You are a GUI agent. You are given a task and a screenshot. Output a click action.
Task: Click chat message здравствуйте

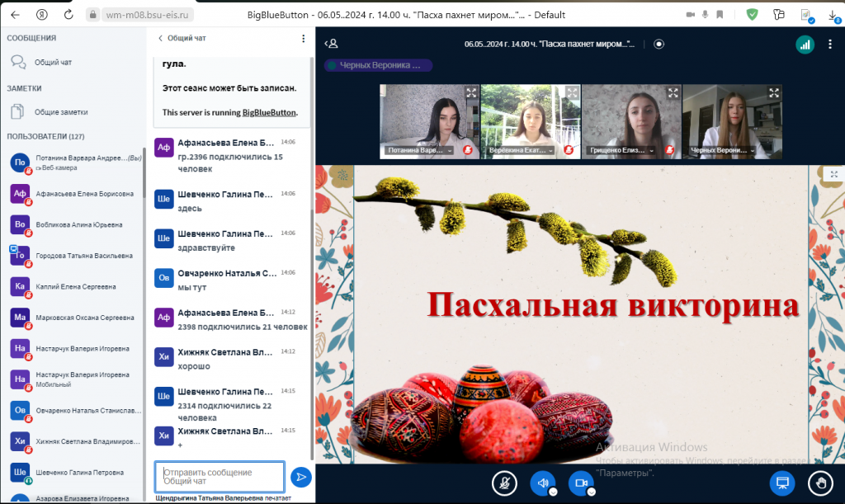point(206,247)
